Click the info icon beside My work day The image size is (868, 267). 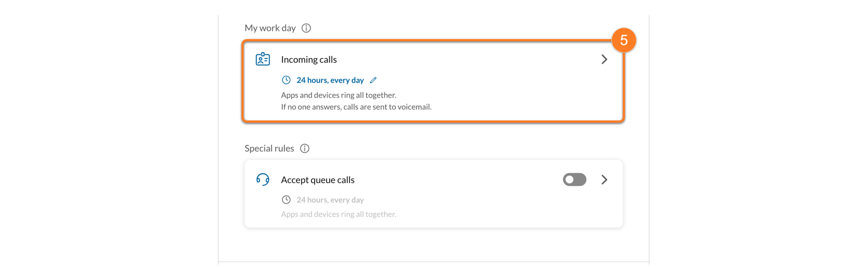[x=306, y=28]
